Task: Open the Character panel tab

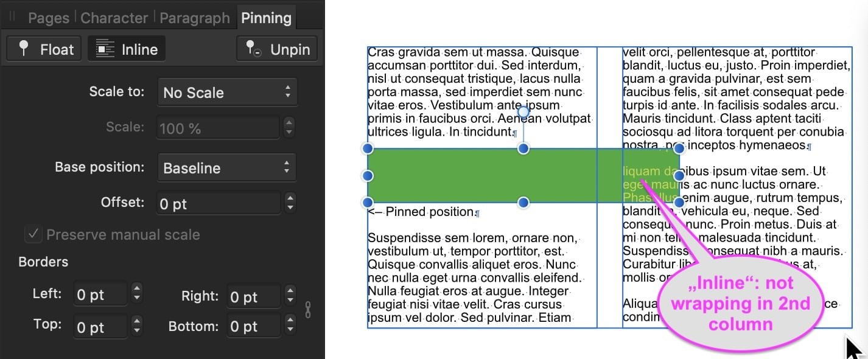Action: click(114, 18)
